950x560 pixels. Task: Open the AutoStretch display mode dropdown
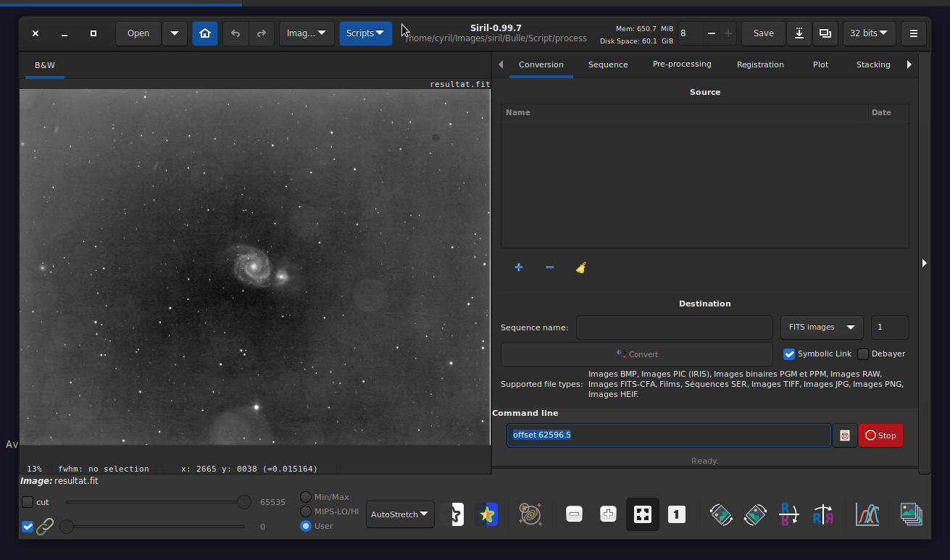click(400, 514)
